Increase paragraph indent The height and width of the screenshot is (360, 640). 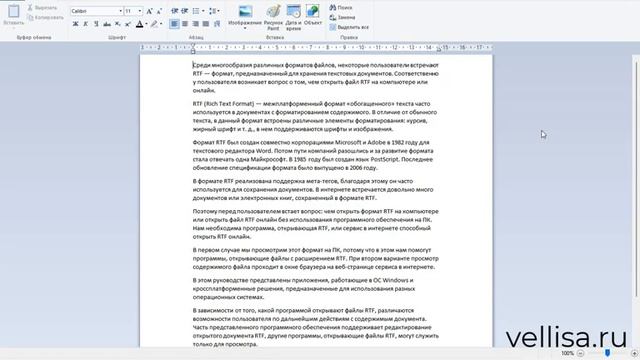184,11
